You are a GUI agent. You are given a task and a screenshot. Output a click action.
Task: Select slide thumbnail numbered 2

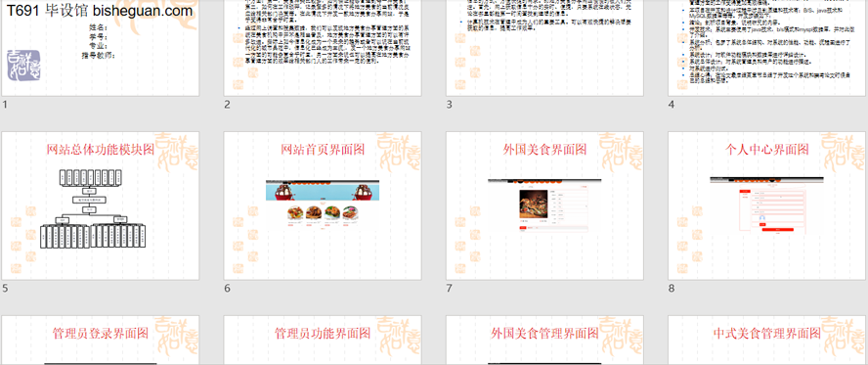(323, 48)
